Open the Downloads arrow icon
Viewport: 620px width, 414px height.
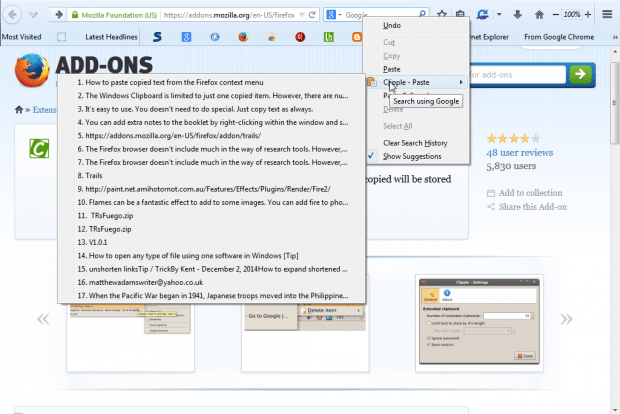[518, 15]
